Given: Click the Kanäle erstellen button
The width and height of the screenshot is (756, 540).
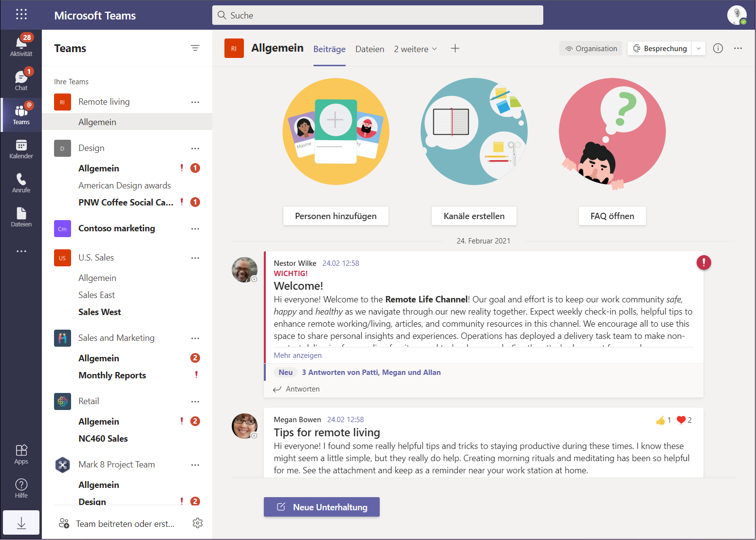Looking at the screenshot, I should [474, 216].
